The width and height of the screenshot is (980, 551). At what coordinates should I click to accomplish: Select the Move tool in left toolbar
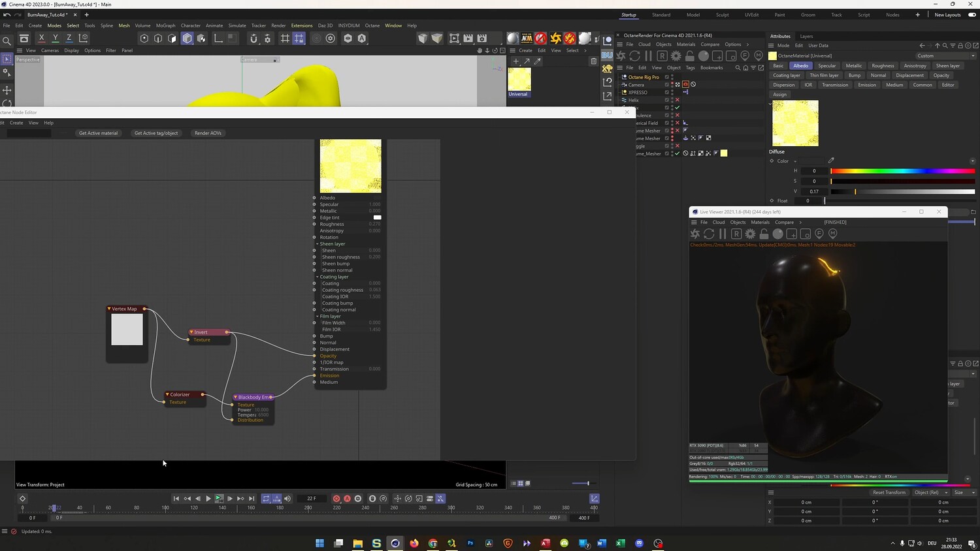[x=7, y=89]
